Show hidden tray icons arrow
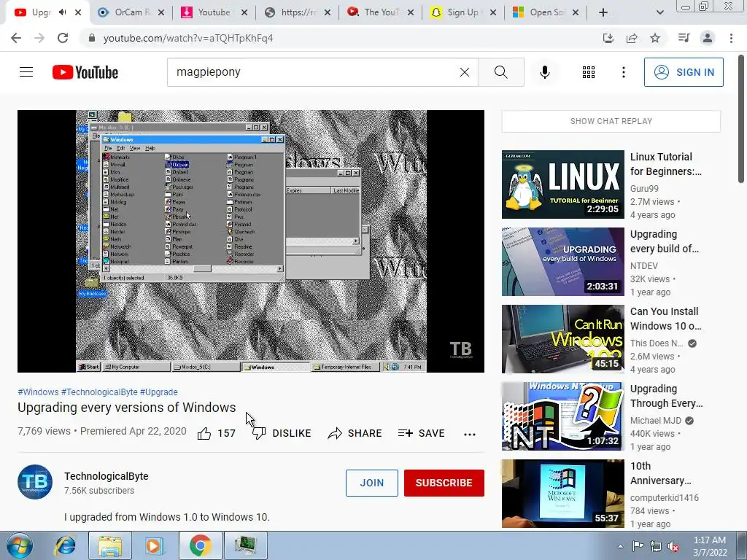 (x=620, y=546)
